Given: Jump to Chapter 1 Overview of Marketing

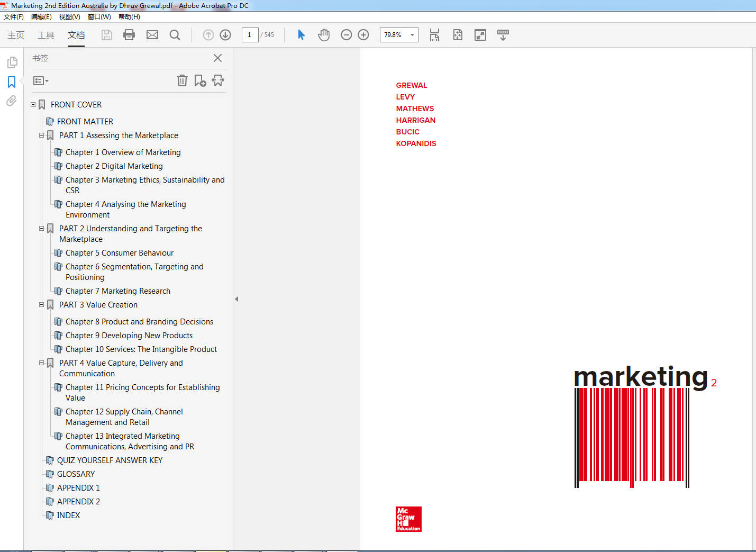Looking at the screenshot, I should point(123,152).
